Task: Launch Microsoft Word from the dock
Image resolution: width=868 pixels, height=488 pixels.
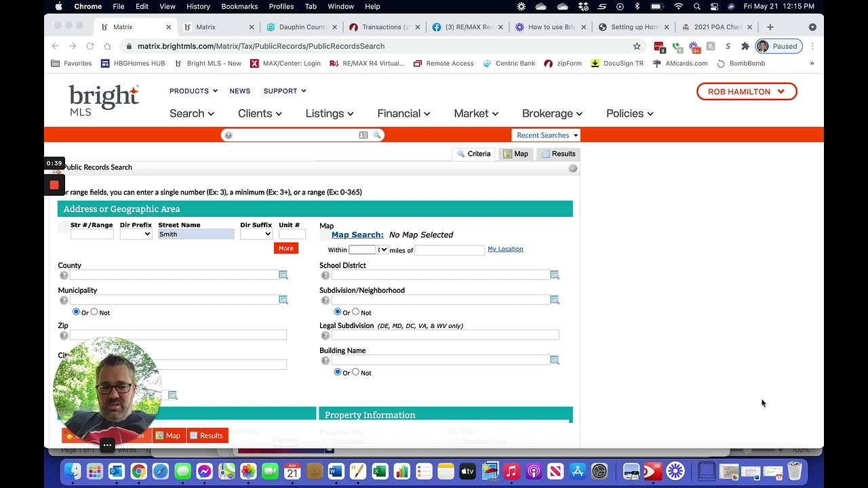Action: pyautogui.click(x=336, y=471)
